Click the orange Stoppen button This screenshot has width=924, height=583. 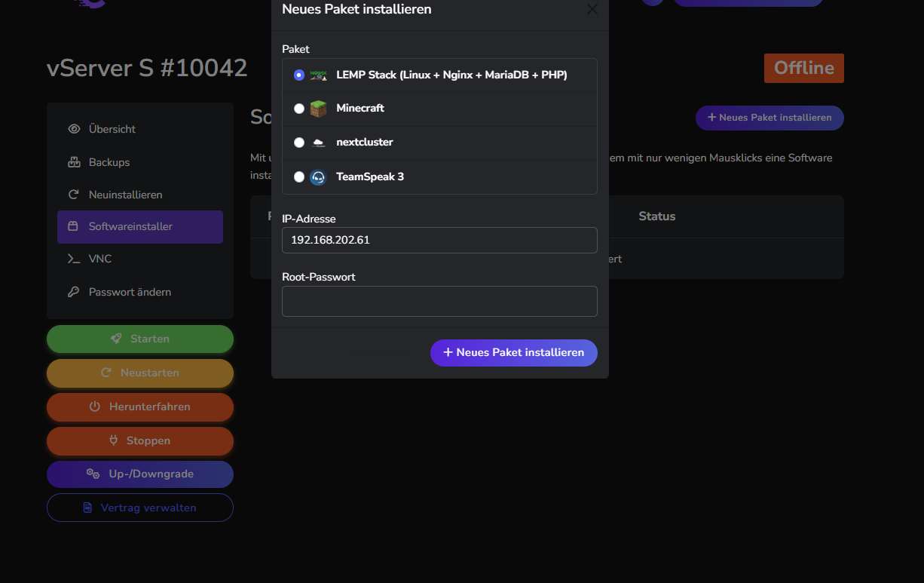tap(140, 440)
